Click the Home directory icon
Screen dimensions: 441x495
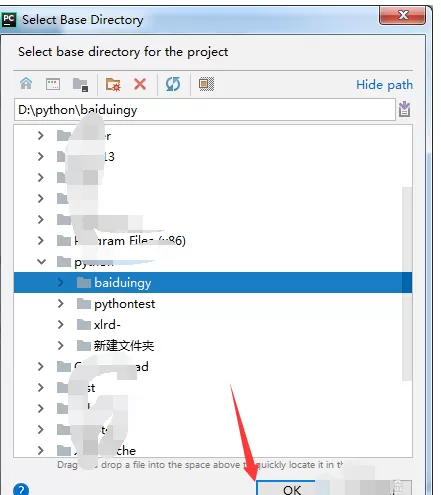coord(26,84)
